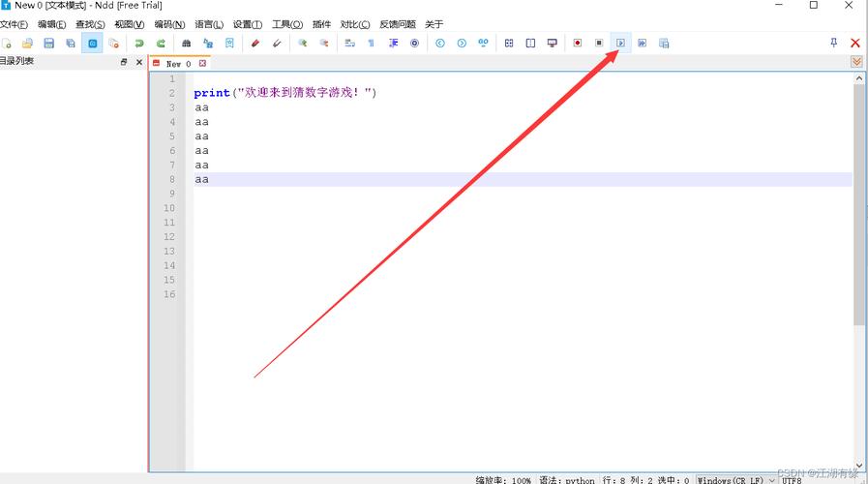Clear marks with the brush icon
The width and height of the screenshot is (868, 484).
click(277, 44)
